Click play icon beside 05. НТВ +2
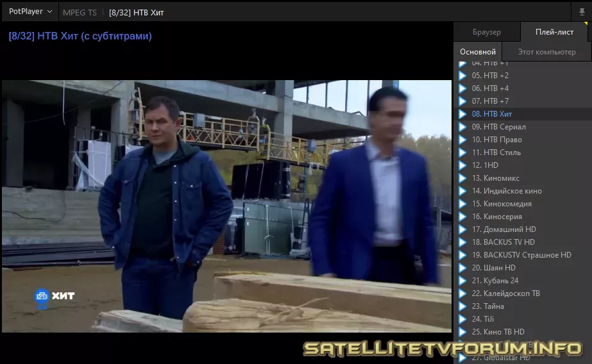This screenshot has height=364, width=592. [x=462, y=76]
